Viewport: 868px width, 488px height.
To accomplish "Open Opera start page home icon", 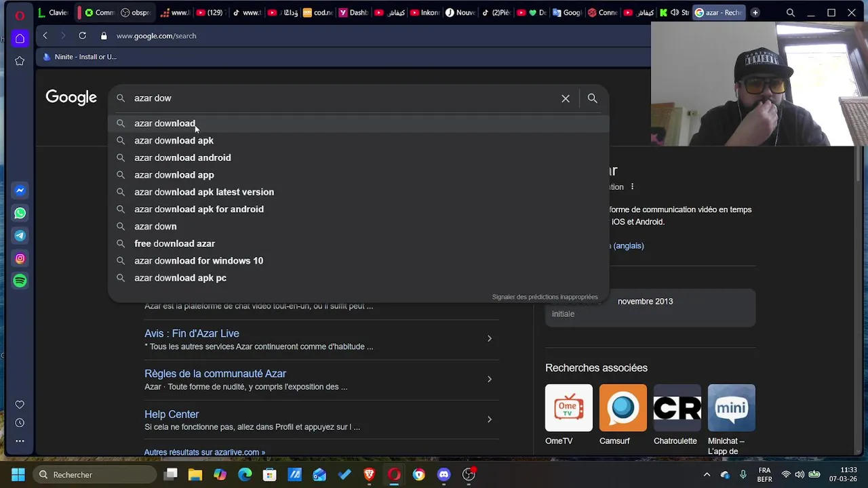I will pos(20,39).
